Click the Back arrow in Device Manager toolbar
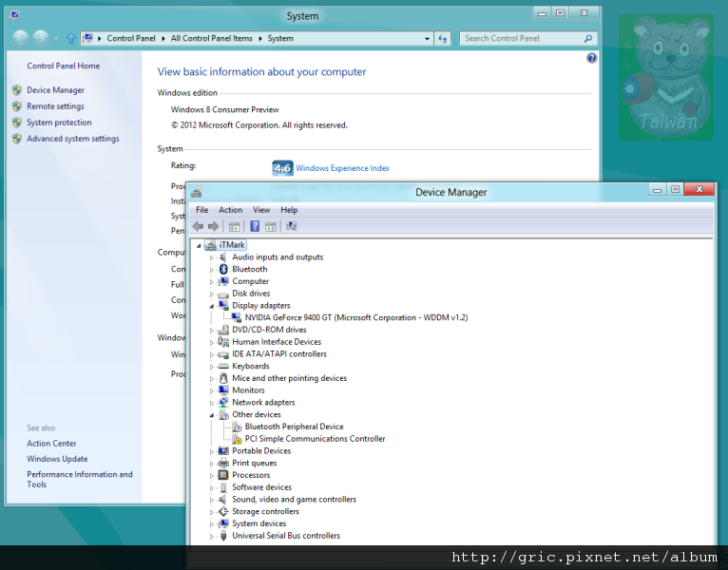Screen dimensions: 728x570 199,226
